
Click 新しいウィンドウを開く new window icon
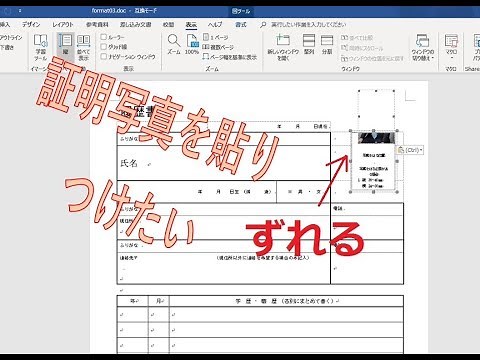pyautogui.click(x=283, y=47)
